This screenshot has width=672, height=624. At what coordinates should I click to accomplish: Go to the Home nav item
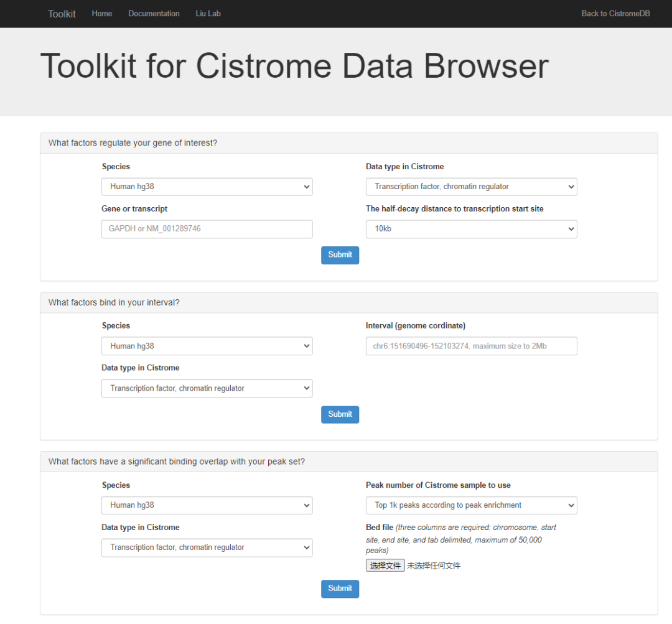pos(102,14)
